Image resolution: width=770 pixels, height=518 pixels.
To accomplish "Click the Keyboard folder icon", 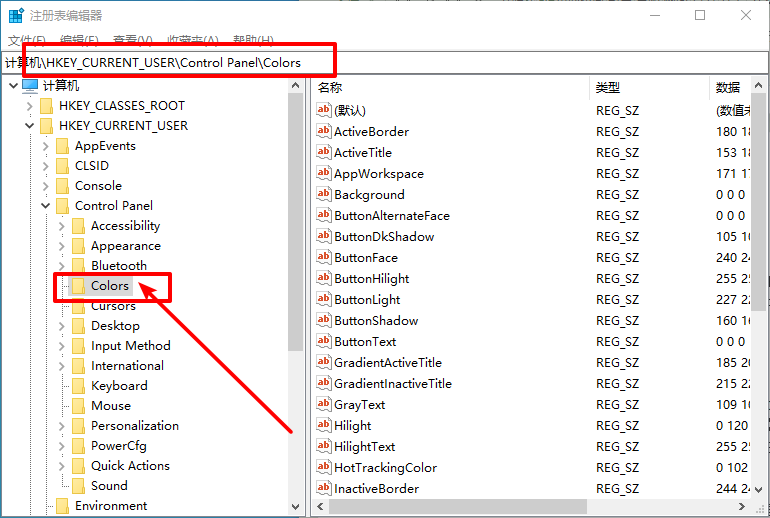I will point(79,386).
